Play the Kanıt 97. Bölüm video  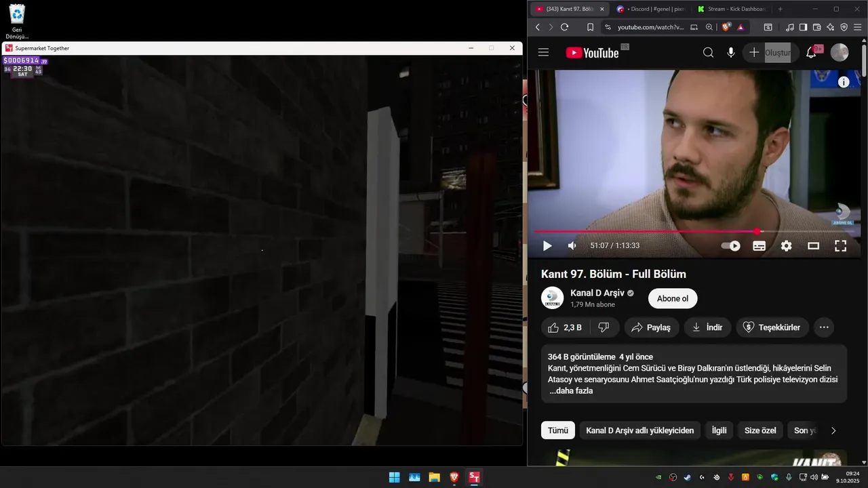(547, 246)
